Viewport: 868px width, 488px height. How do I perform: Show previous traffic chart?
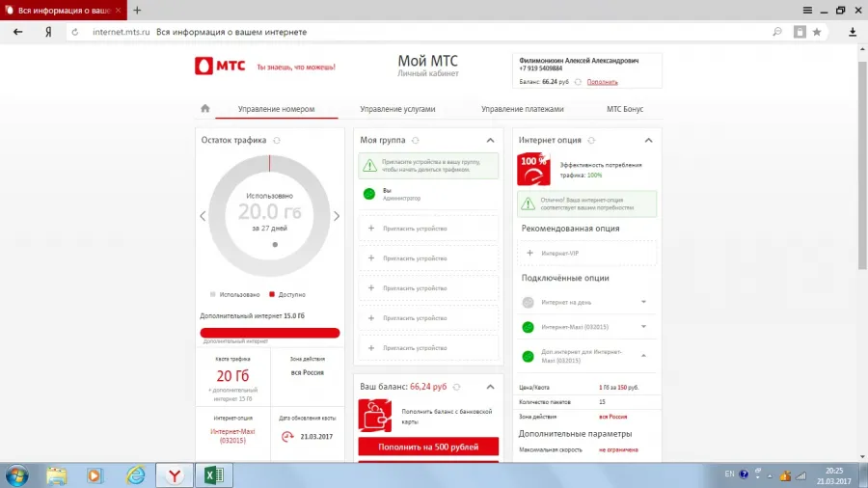coord(203,216)
